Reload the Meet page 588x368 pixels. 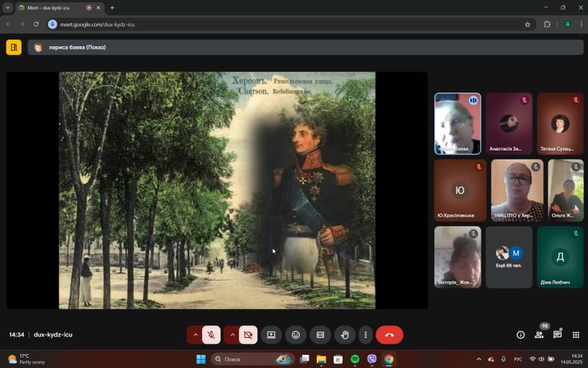[x=36, y=24]
